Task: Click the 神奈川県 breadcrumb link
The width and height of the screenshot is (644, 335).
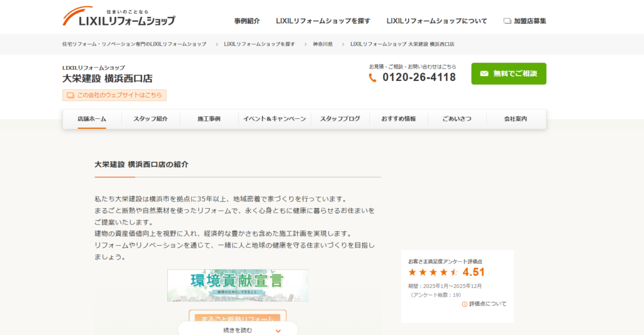Action: [323, 44]
